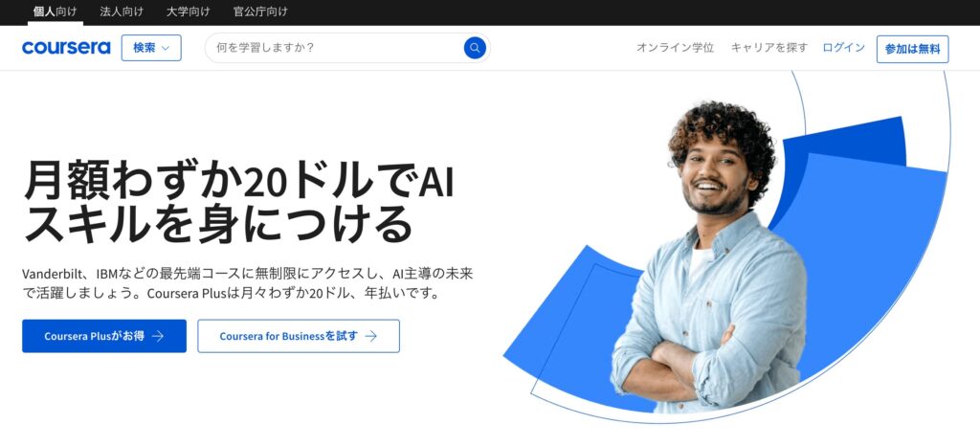Switch to the 法人向け tab

click(122, 11)
